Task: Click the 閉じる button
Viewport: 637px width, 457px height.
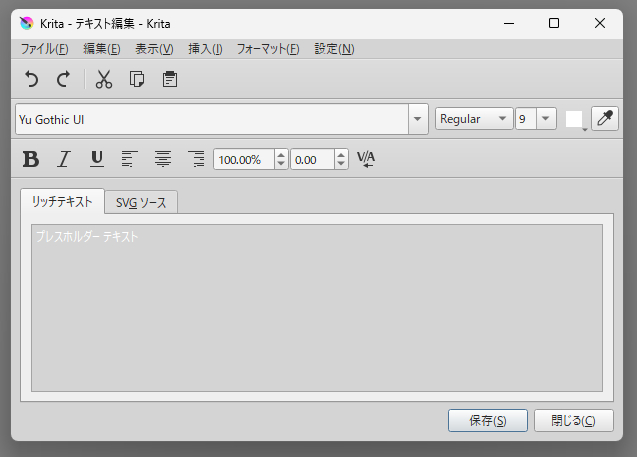Action: (x=573, y=421)
